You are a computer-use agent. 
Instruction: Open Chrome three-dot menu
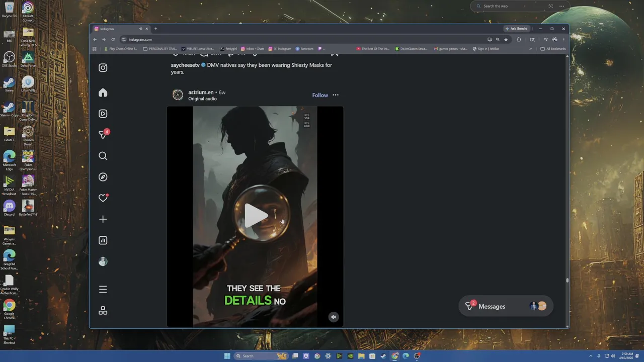[563, 39]
